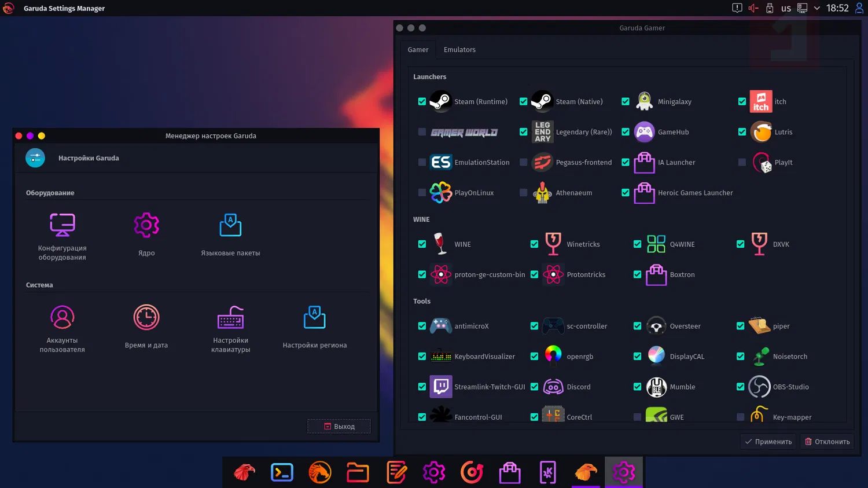Open Время и дата settings

click(146, 326)
